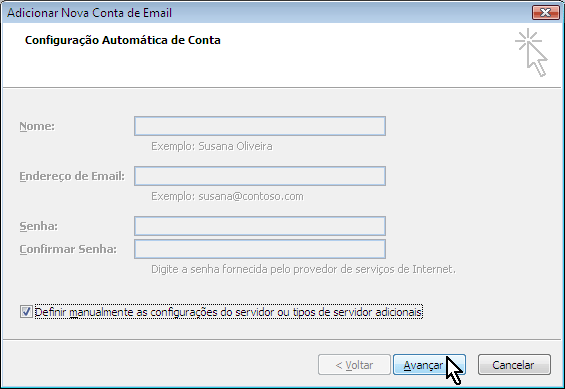
Task: Uncheck the Definir manualmente checkbox
Action: pyautogui.click(x=26, y=312)
